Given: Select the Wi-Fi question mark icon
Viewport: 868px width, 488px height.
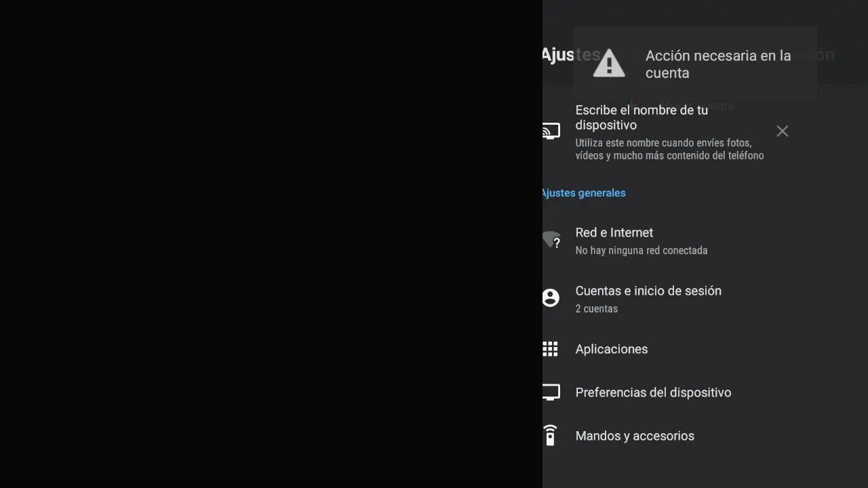Looking at the screenshot, I should (x=551, y=240).
